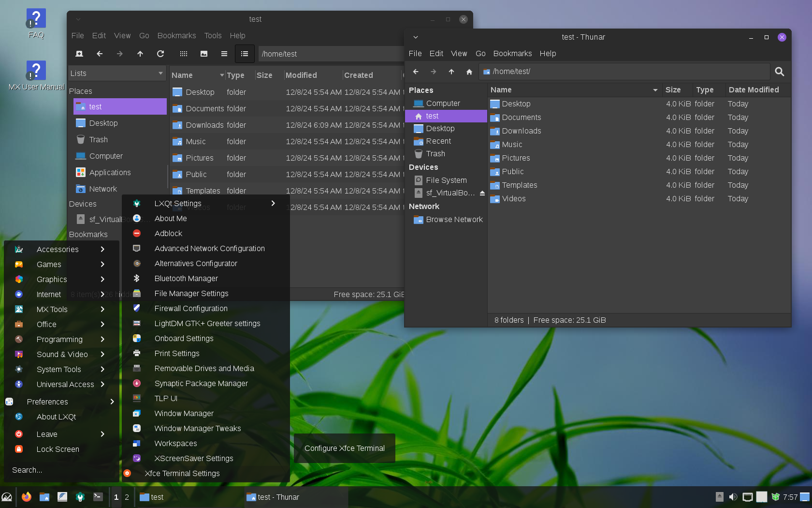Open the Lists dropdown in the side panel
Image resolution: width=812 pixels, height=508 pixels.
coord(117,74)
